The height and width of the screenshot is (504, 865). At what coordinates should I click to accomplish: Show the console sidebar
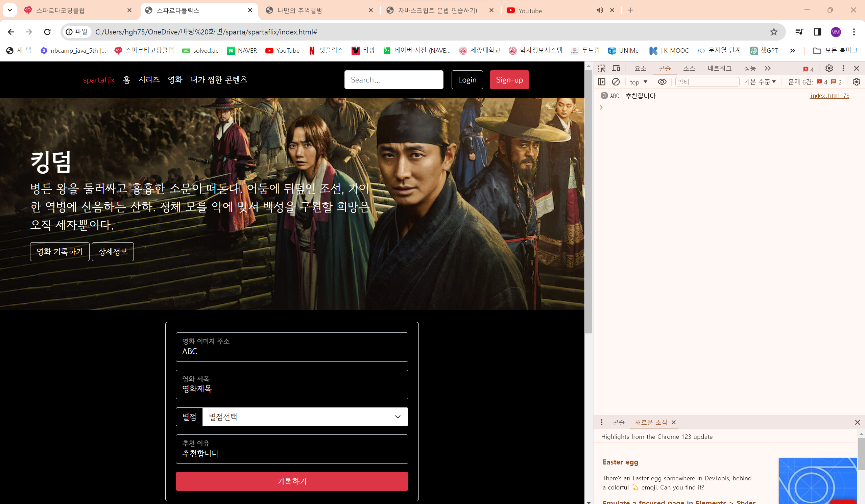[x=602, y=82]
